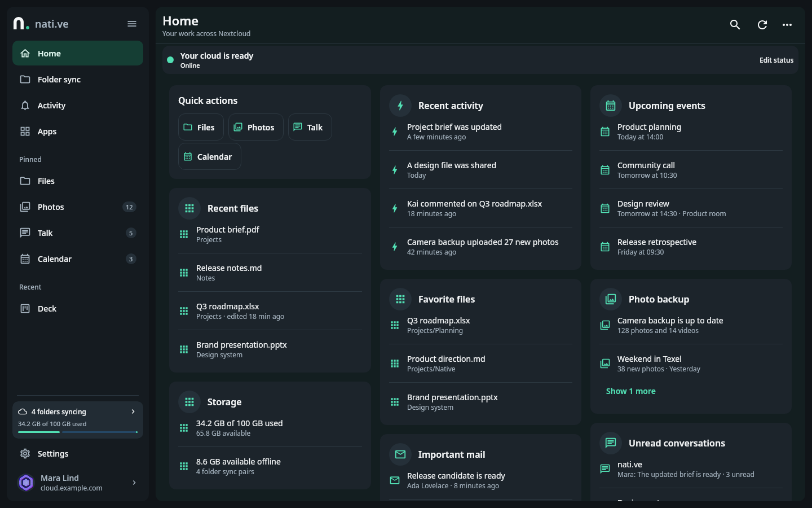Open Release notes.md recent file
This screenshot has width=812, height=508.
tap(270, 273)
